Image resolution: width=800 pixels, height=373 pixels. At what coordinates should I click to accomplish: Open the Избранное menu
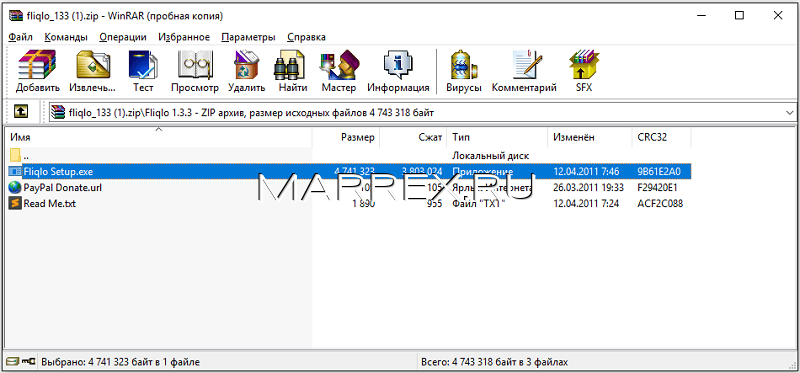[184, 37]
